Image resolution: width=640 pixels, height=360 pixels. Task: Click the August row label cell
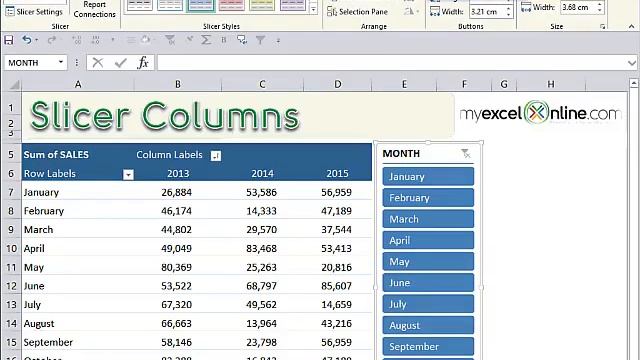pyautogui.click(x=78, y=323)
